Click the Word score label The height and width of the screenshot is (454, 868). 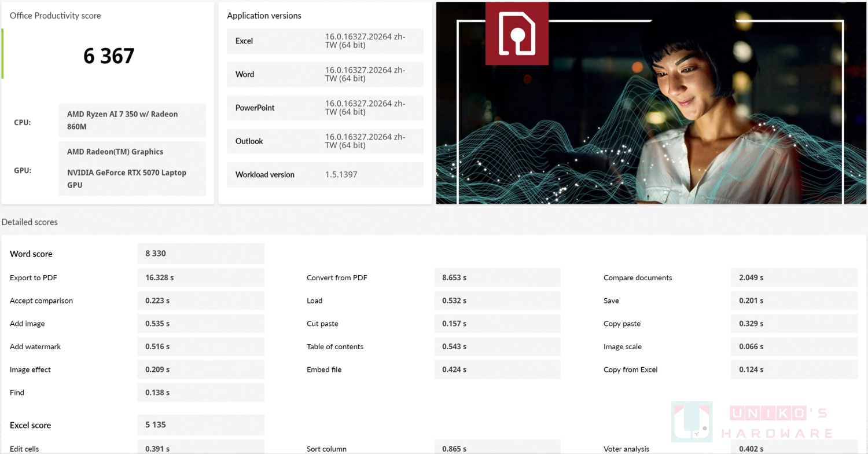click(x=31, y=254)
